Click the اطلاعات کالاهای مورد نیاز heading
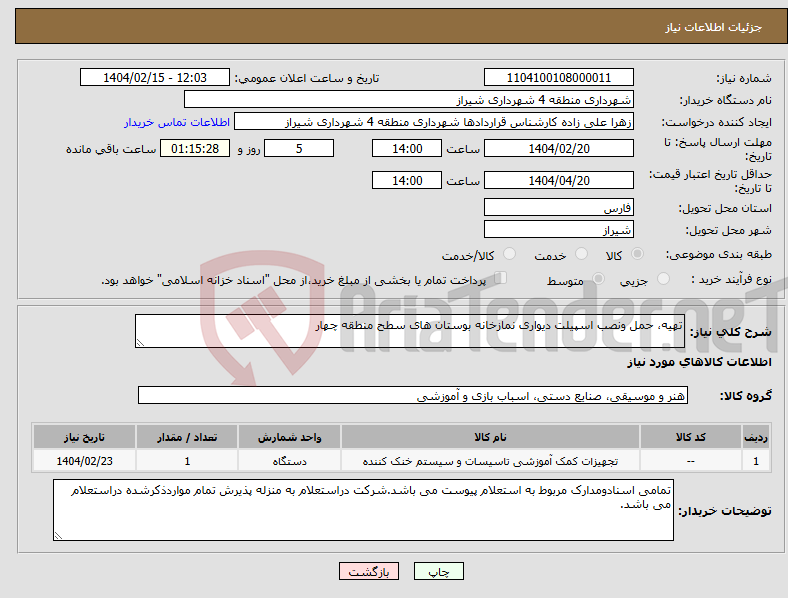 coord(700,362)
